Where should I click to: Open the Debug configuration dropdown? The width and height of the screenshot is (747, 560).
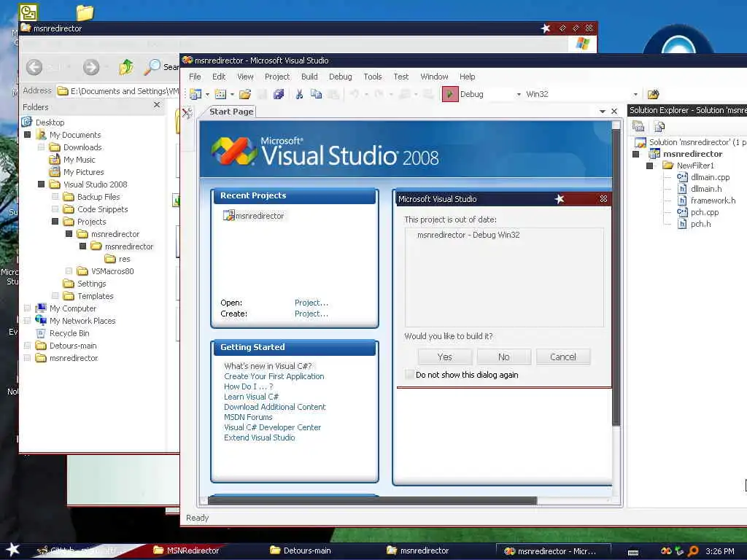click(x=519, y=94)
